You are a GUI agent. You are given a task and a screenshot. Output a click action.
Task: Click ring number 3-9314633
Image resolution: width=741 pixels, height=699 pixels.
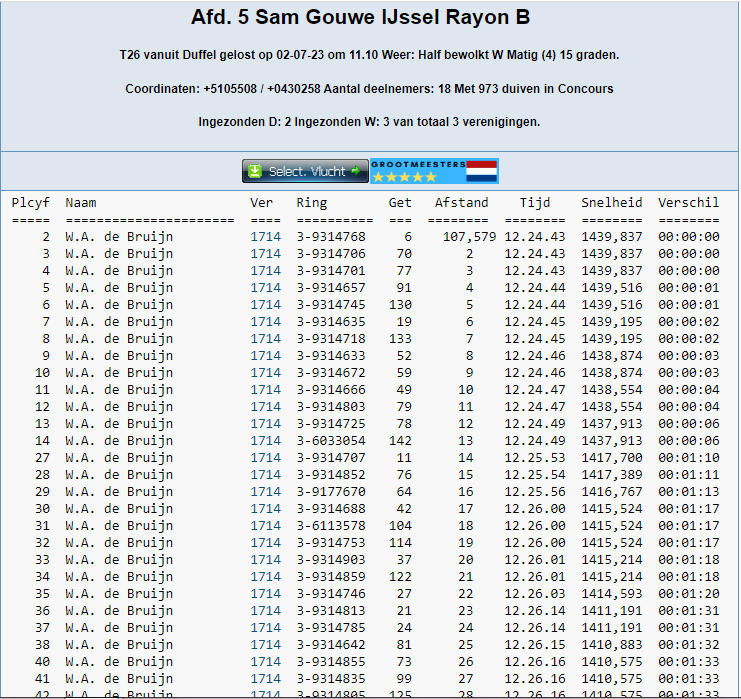point(331,356)
